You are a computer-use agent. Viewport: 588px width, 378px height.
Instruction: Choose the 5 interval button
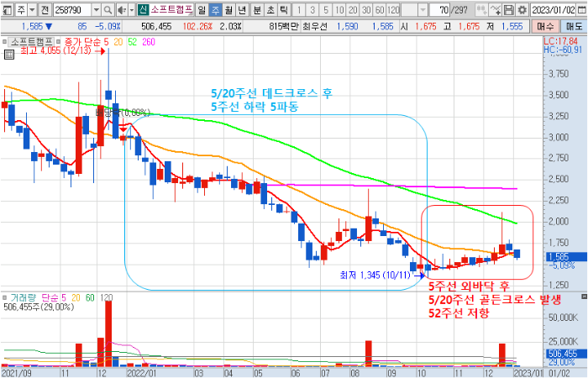pos(326,9)
